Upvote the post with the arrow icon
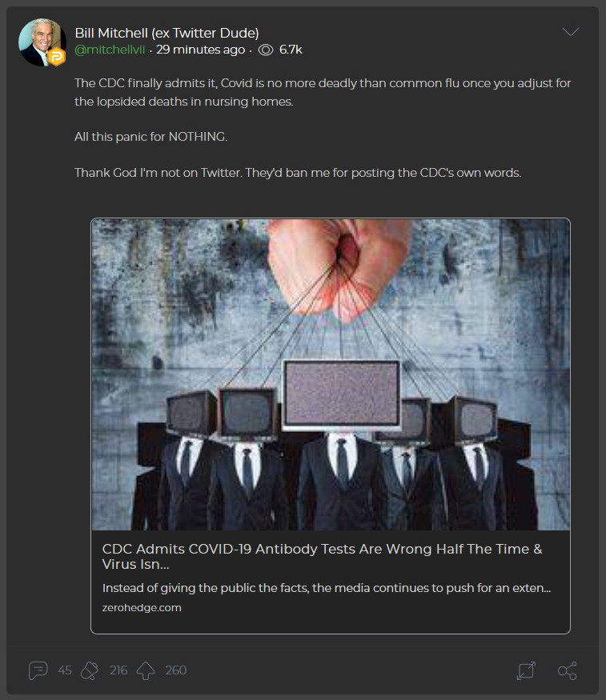The width and height of the screenshot is (606, 700). tap(146, 670)
